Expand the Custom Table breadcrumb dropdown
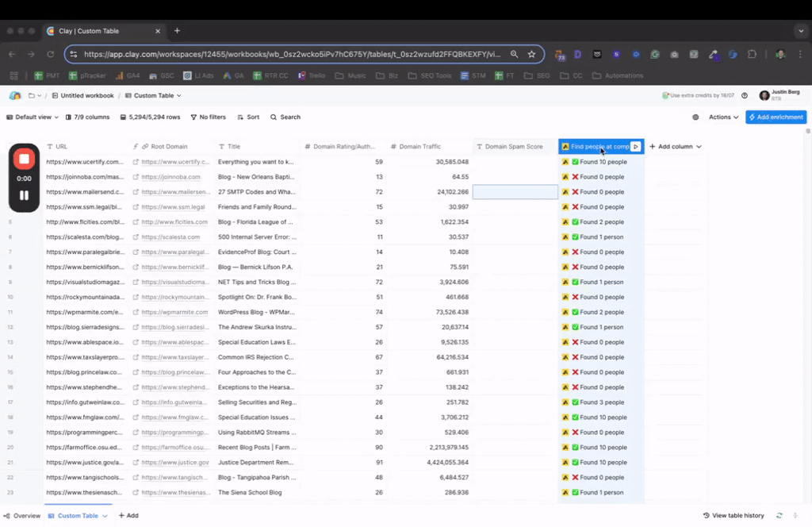 [154, 95]
